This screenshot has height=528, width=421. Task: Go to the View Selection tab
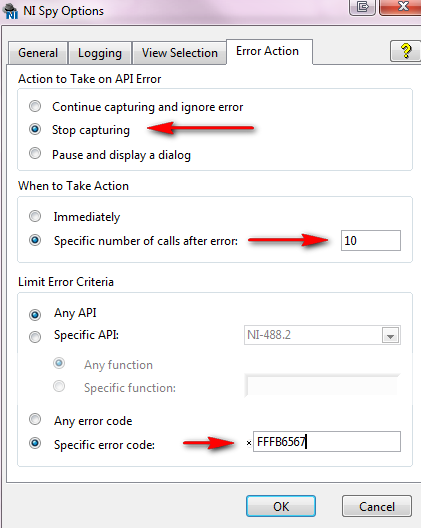180,53
